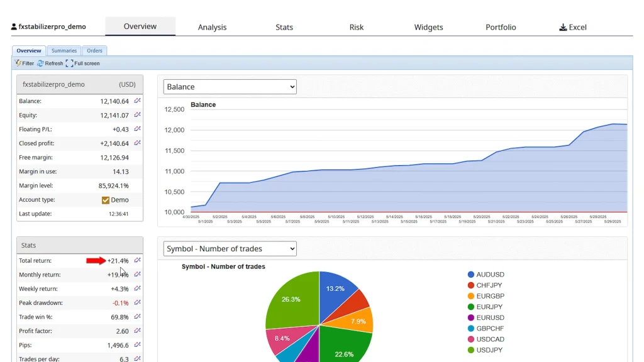Click chart icon beside Equity row
This screenshot has width=644, height=362.
tap(137, 115)
